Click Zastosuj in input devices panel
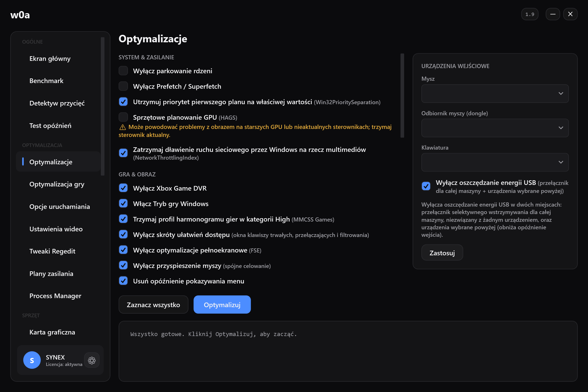The width and height of the screenshot is (588, 392). click(442, 253)
